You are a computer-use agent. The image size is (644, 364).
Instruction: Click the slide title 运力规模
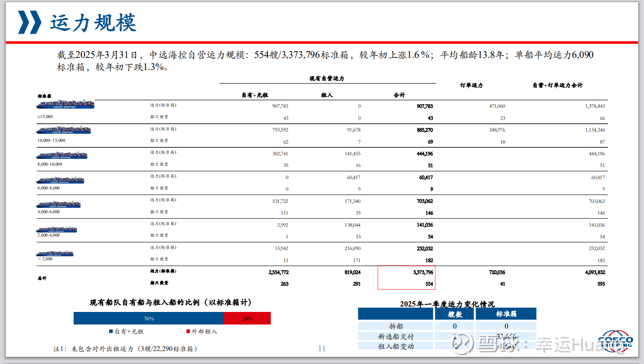[93, 22]
